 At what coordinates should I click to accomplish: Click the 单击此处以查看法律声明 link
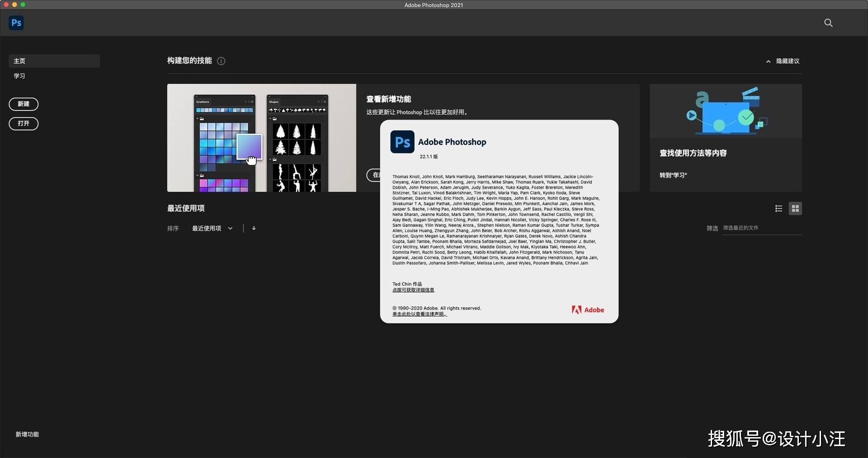420,314
